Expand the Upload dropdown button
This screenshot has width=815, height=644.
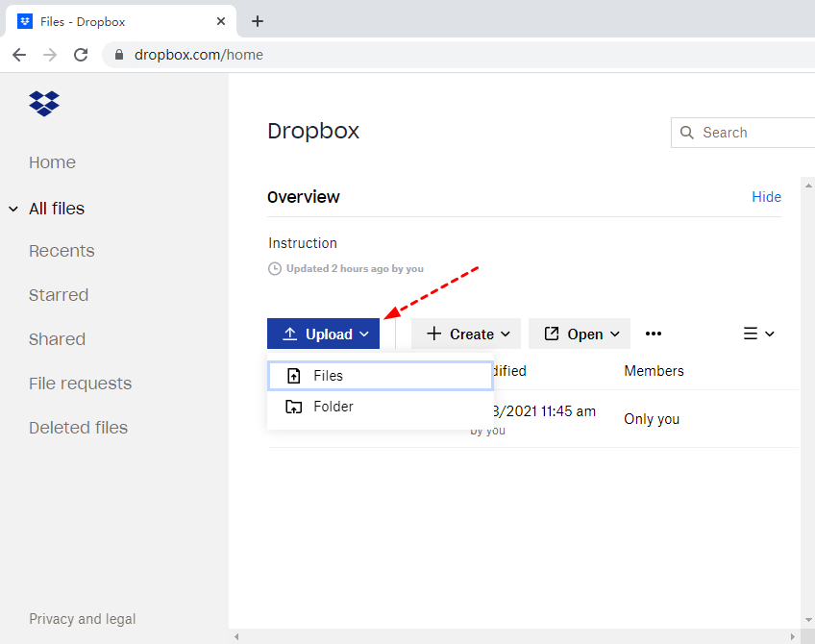pos(324,334)
